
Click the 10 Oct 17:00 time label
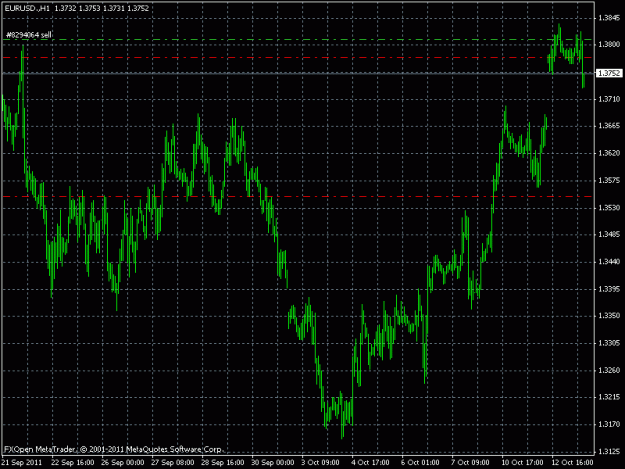[522, 463]
